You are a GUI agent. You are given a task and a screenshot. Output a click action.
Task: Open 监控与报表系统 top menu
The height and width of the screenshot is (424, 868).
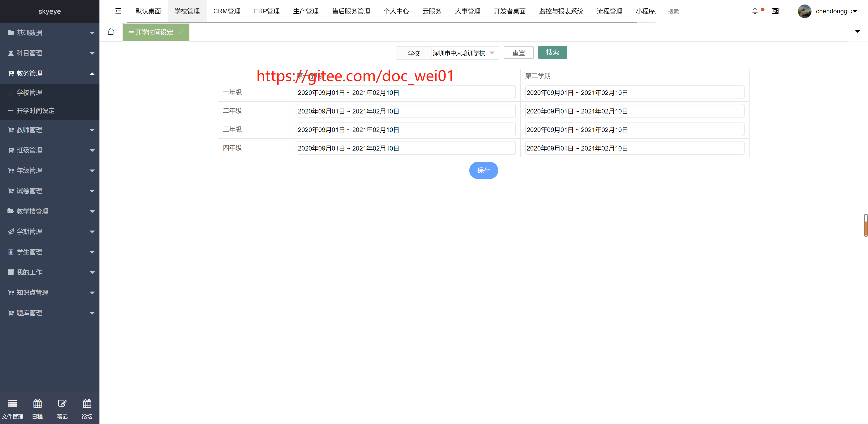[561, 11]
